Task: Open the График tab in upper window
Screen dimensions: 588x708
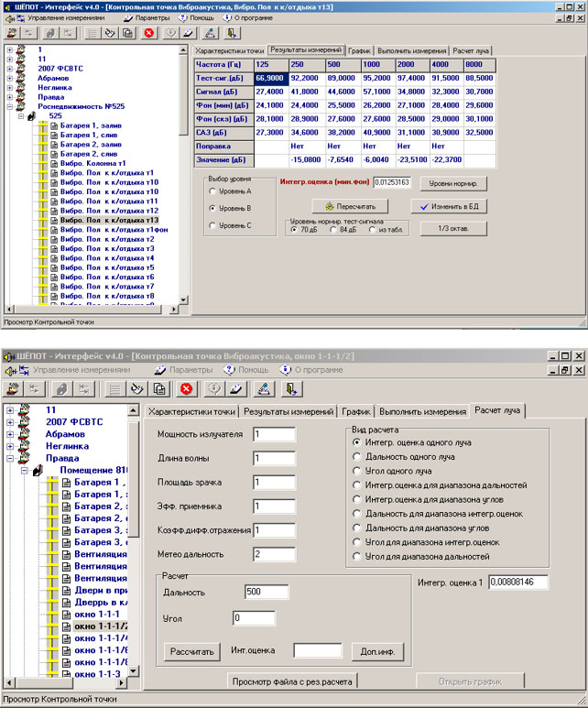Action: point(359,51)
